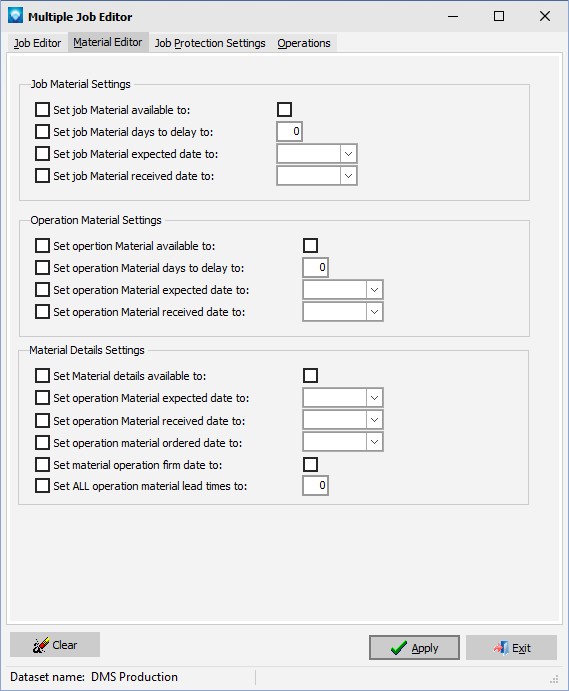
Task: Open job Material expected date dropdown
Action: click(x=348, y=154)
